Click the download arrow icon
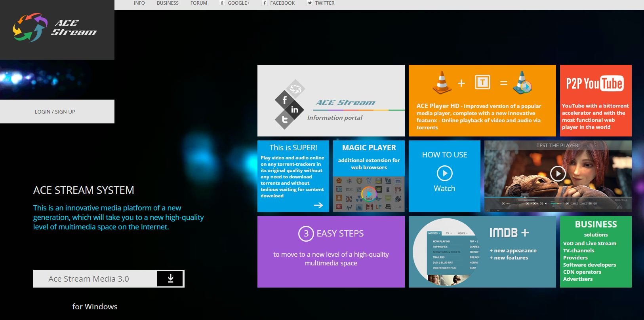This screenshot has width=644, height=320. click(170, 278)
